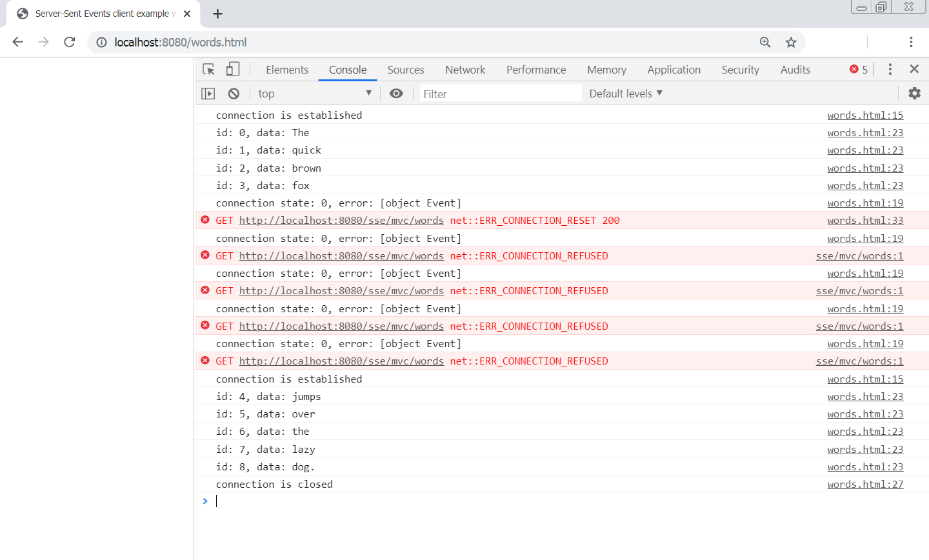The height and width of the screenshot is (560, 929).
Task: Switch to the Sources tab
Action: point(406,70)
